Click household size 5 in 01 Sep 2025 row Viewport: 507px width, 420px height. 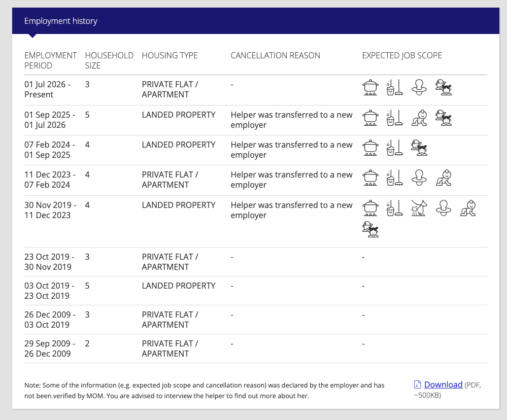coord(87,115)
